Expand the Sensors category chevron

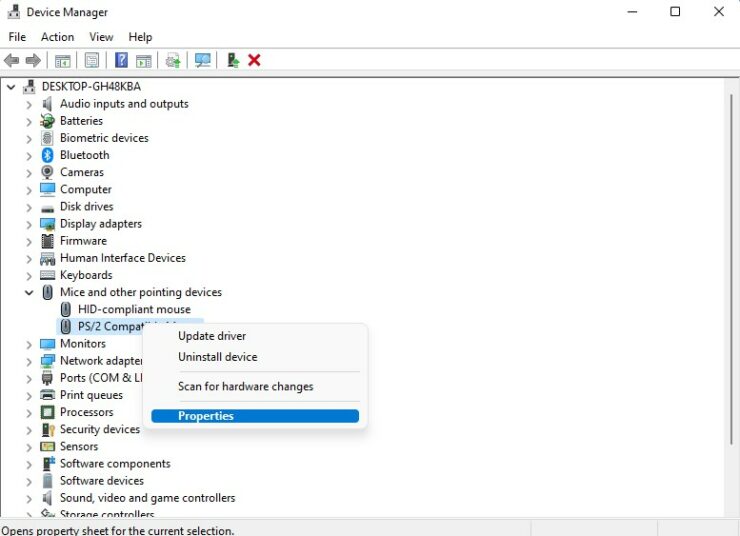[29, 447]
